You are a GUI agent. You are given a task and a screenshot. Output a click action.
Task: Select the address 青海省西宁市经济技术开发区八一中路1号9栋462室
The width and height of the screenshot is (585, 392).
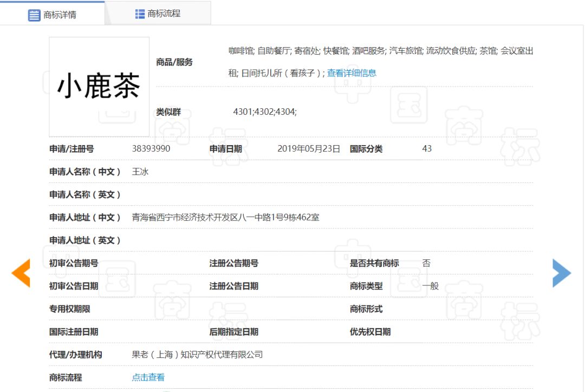pos(225,218)
